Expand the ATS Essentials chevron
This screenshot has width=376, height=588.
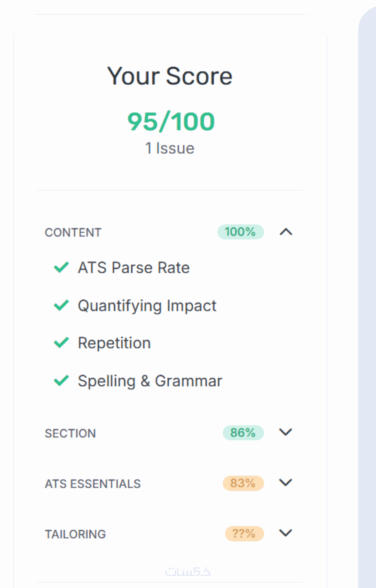click(286, 483)
